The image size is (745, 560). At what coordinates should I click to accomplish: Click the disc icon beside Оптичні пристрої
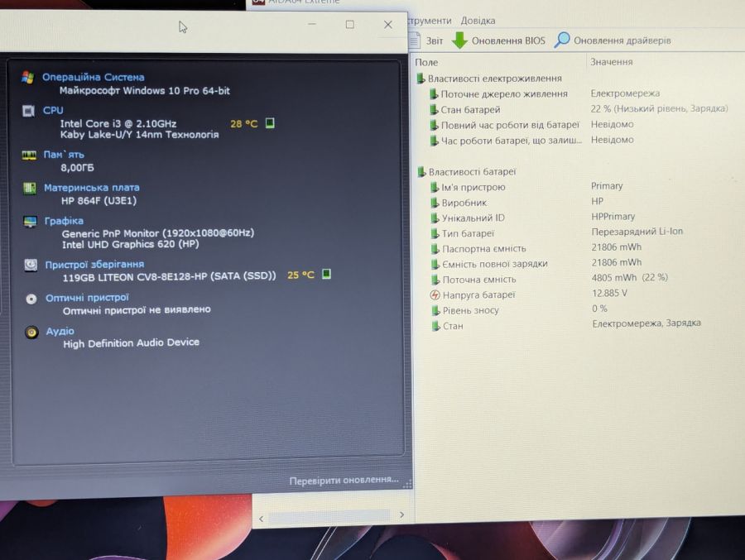(x=31, y=299)
